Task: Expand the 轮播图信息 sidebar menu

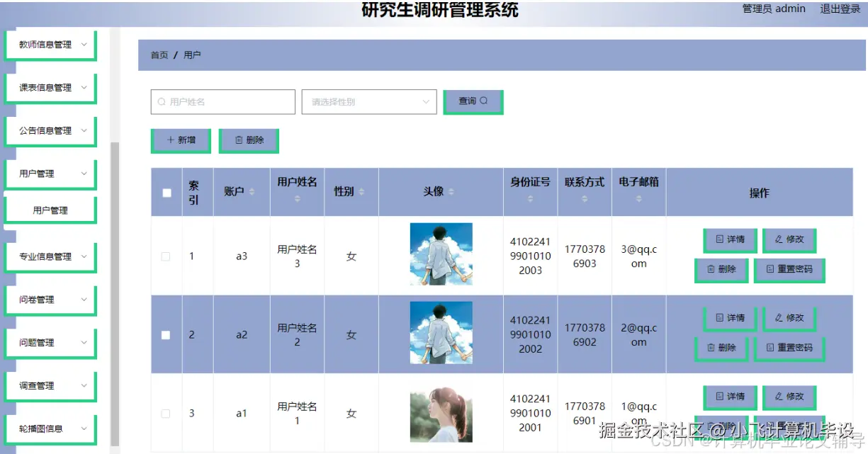Action: 51,429
